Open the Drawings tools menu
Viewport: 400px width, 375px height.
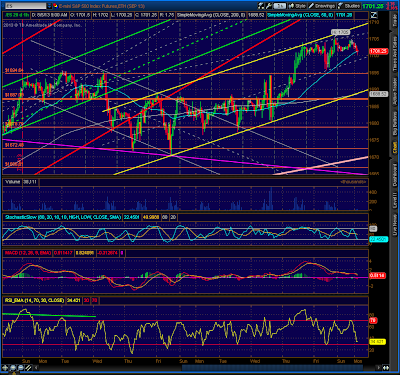point(322,6)
